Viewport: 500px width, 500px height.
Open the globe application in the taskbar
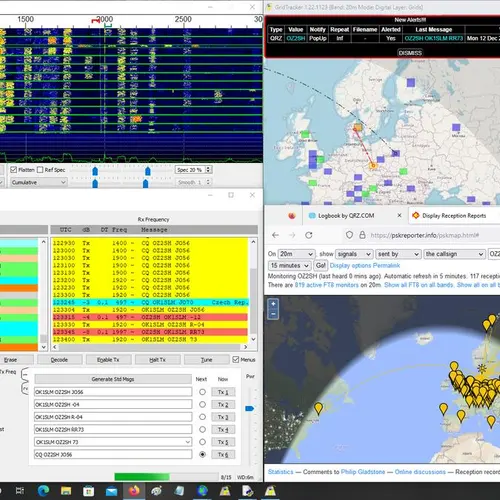click(202, 491)
